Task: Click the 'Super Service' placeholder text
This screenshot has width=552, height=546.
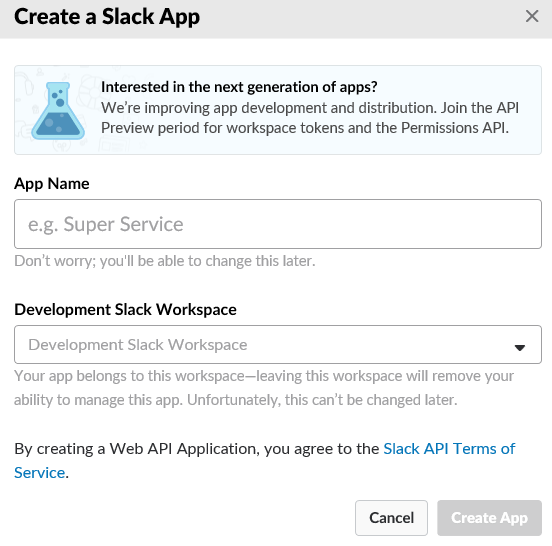Action: (123, 224)
